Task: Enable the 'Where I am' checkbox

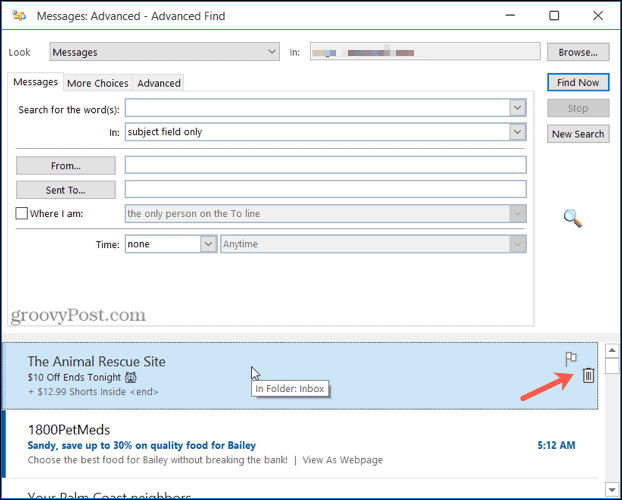Action: click(x=21, y=213)
